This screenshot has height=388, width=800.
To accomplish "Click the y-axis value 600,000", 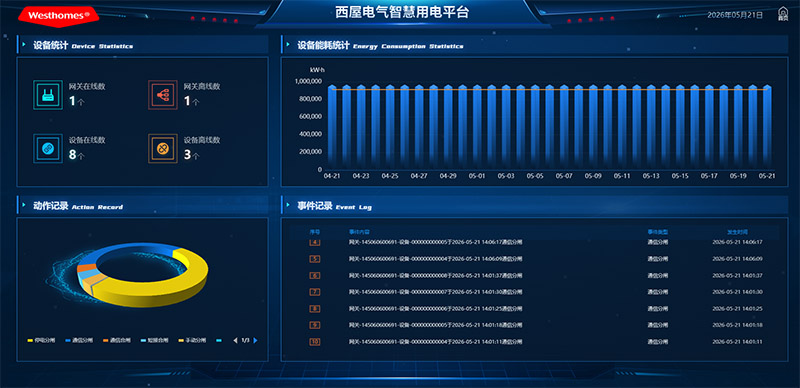I will tap(311, 116).
